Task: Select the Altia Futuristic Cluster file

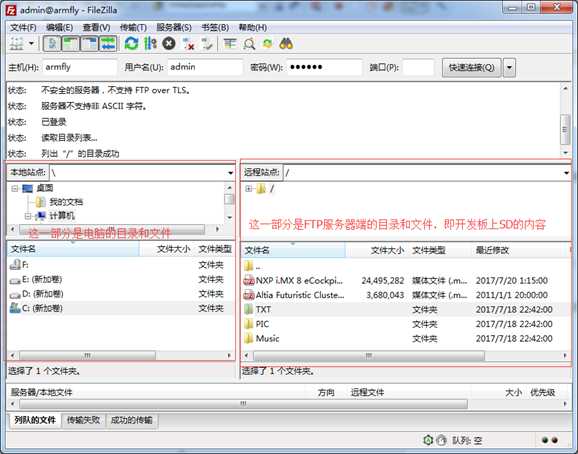Action: pos(405,295)
